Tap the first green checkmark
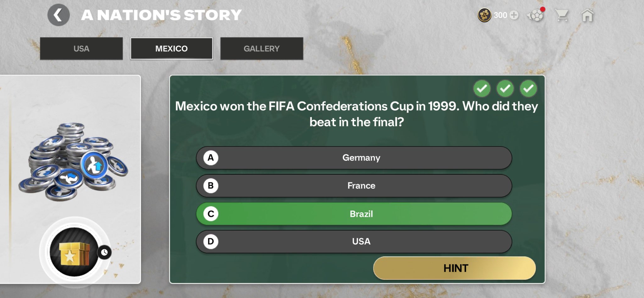 pos(482,89)
